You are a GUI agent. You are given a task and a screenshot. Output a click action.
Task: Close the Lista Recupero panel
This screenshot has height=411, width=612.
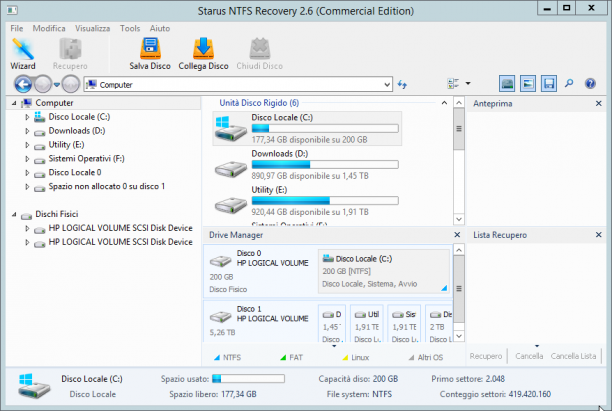pyautogui.click(x=599, y=235)
